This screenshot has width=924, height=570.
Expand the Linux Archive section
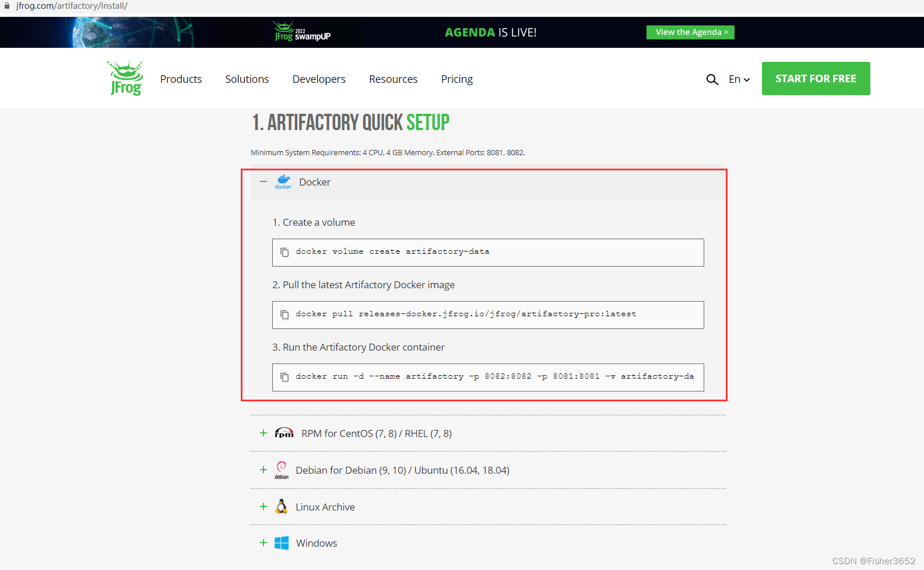point(264,506)
